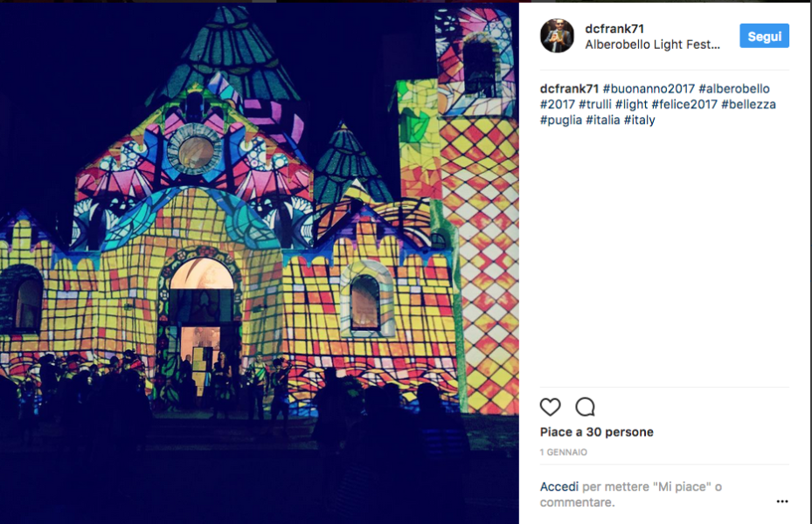
Task: Click the illuminated church photo
Action: [260, 263]
